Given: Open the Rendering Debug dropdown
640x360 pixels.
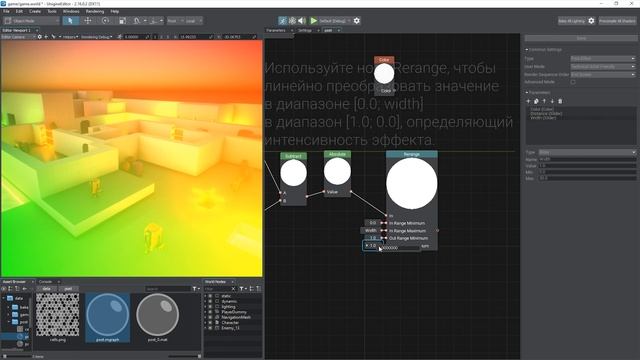Looking at the screenshot, I should pos(97,37).
